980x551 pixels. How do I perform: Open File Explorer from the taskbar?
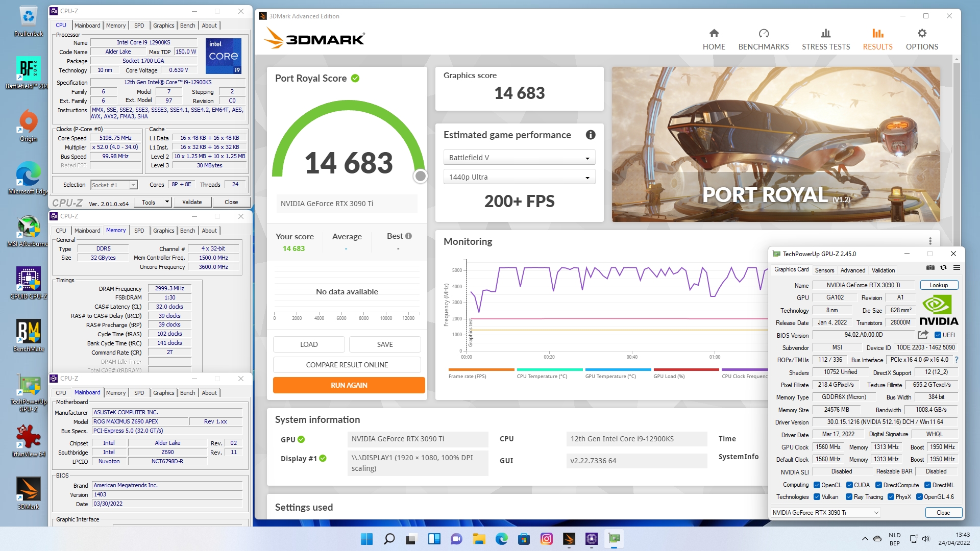pyautogui.click(x=479, y=539)
